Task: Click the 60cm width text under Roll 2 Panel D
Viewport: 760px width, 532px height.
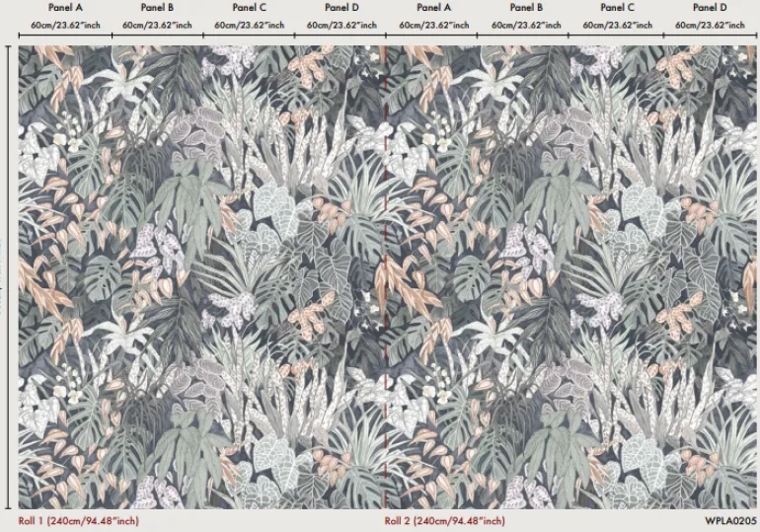Action: 710,23
